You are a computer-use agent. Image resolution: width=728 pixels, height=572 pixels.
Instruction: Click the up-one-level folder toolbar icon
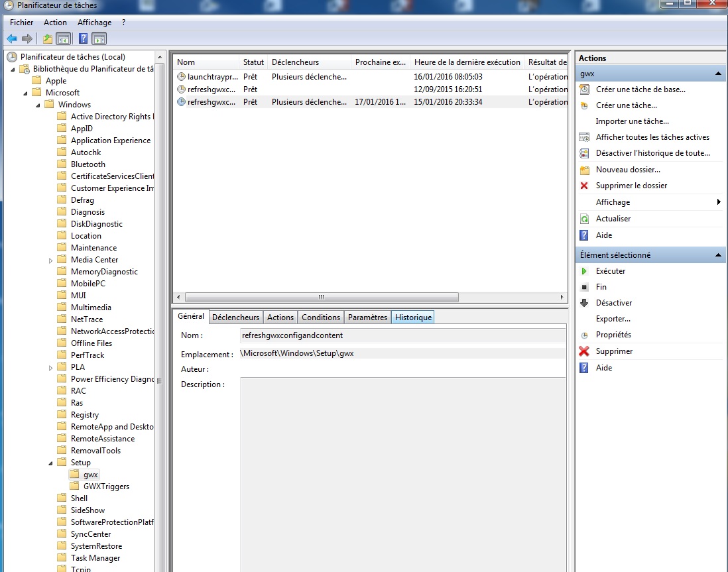(47, 38)
